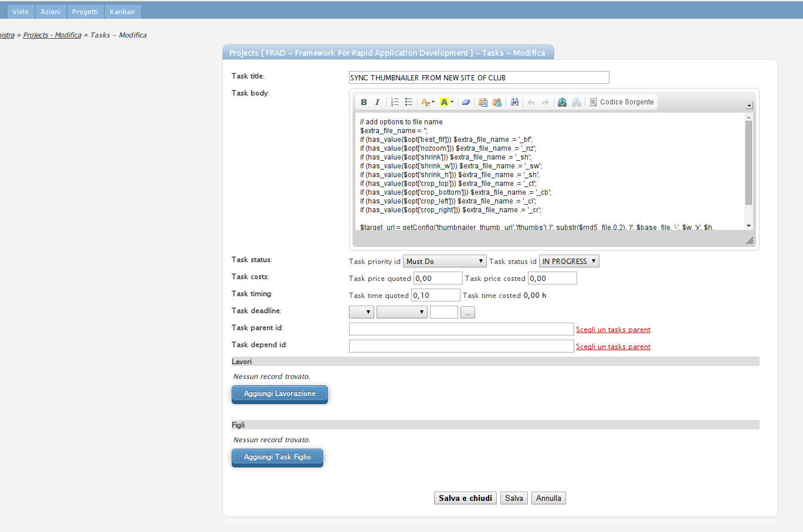The width and height of the screenshot is (803, 532).
Task: Click the Figli section header
Action: tap(496, 425)
